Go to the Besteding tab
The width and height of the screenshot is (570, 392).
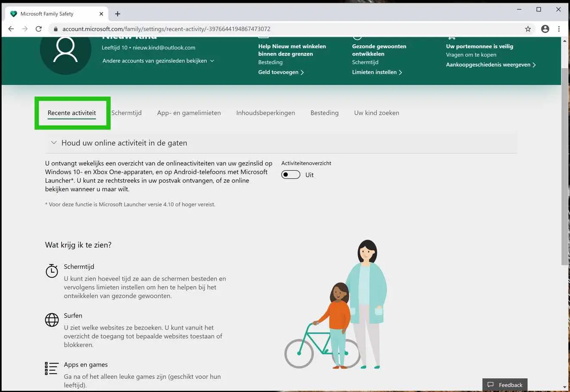(325, 113)
